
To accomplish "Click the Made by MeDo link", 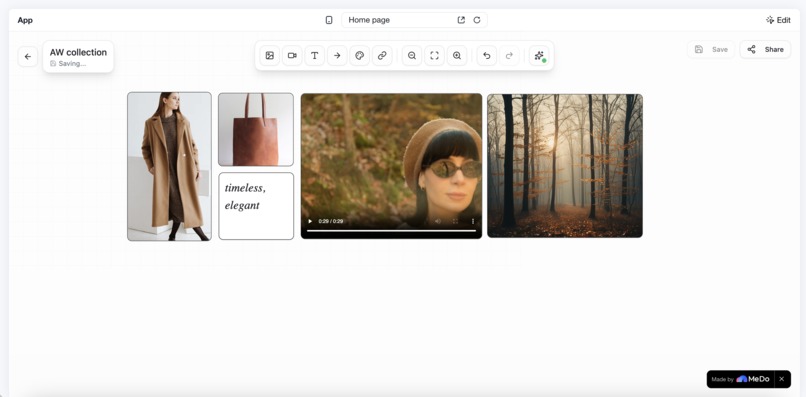I will coord(741,379).
